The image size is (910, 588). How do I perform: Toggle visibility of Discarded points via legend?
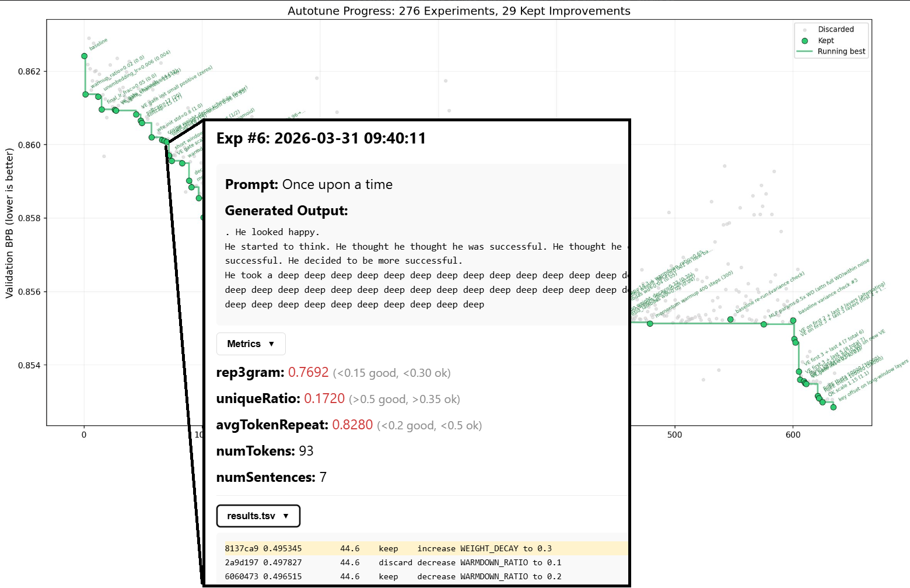point(836,29)
